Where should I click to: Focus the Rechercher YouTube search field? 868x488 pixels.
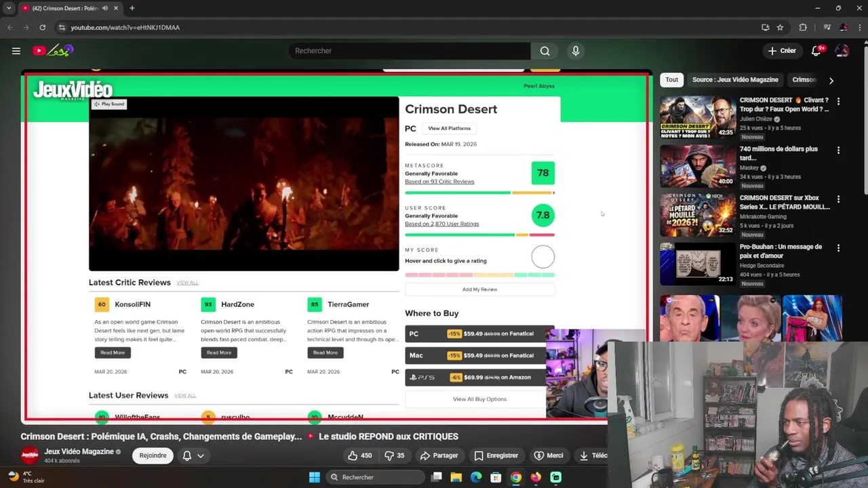[x=410, y=51]
